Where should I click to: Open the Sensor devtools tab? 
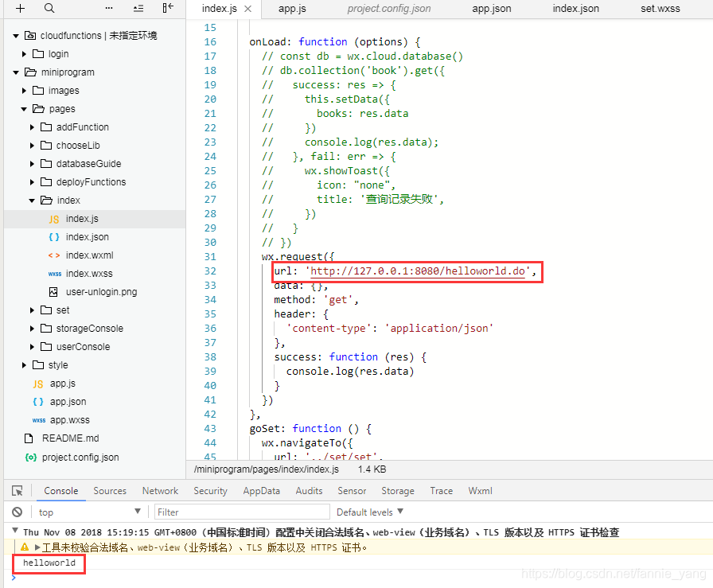[352, 491]
